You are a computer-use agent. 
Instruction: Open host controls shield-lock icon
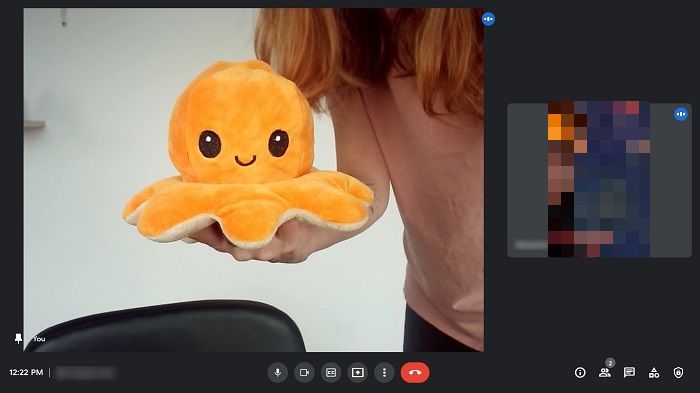678,372
